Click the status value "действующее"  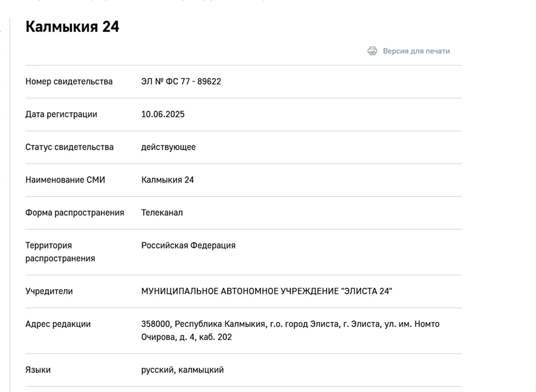[x=169, y=147]
